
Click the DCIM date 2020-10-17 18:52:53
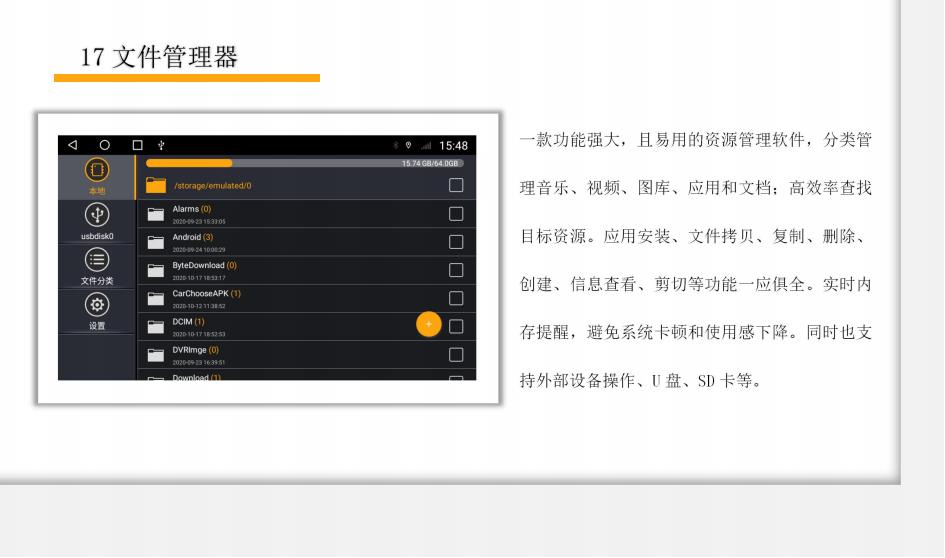[199, 334]
